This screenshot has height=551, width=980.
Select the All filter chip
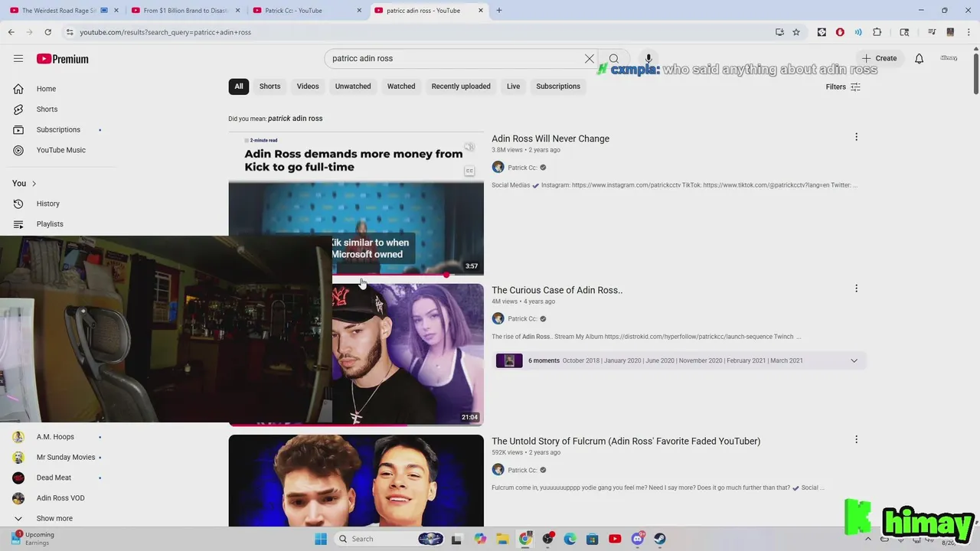pyautogui.click(x=239, y=86)
